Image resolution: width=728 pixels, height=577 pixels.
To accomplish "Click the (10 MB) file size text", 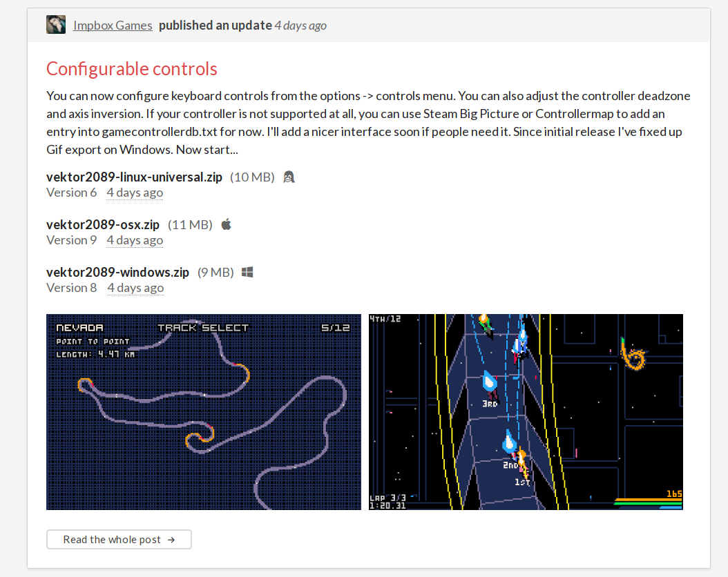I will [x=252, y=177].
